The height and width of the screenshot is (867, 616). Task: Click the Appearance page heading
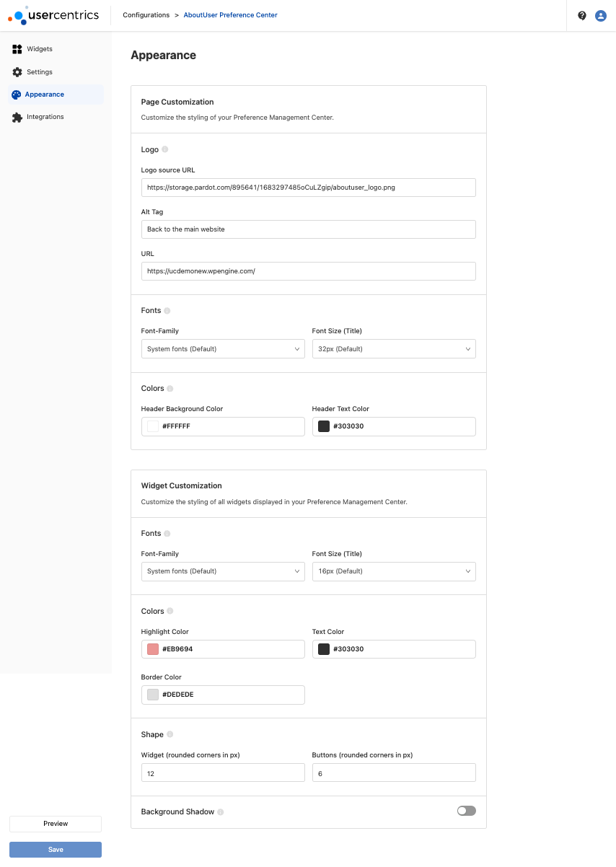(x=163, y=56)
